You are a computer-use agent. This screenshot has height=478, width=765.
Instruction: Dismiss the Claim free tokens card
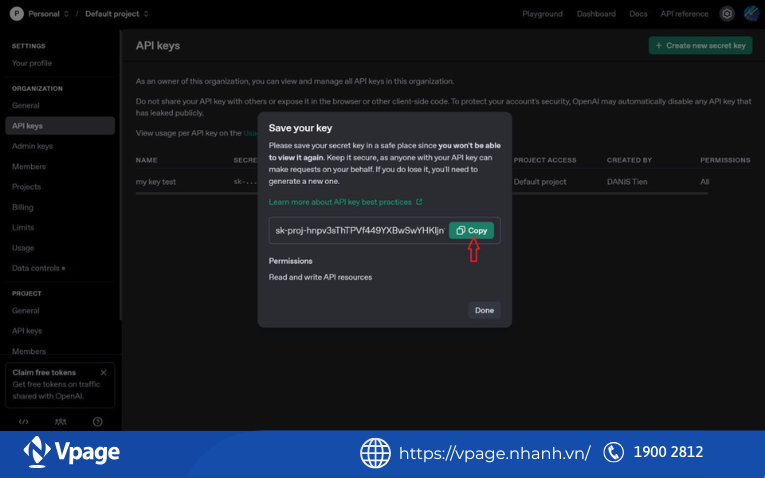103,373
